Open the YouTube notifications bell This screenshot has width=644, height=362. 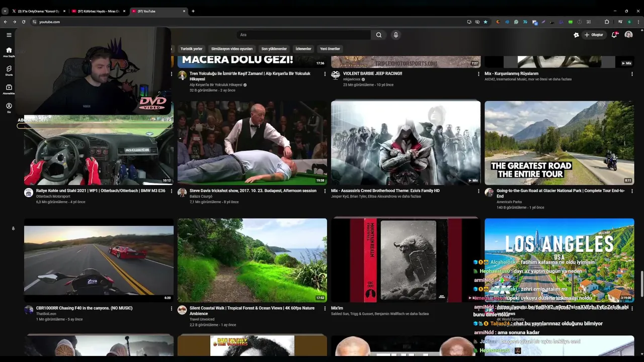614,35
